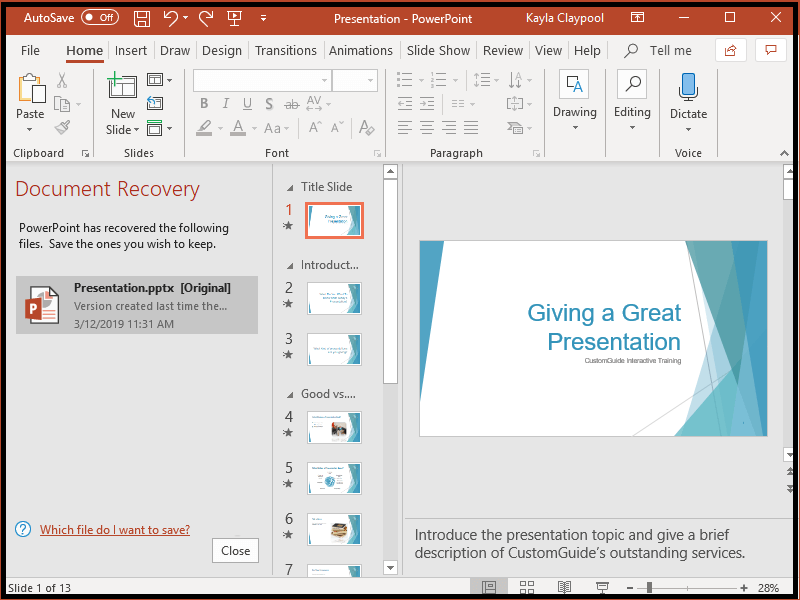The height and width of the screenshot is (600, 800).
Task: Toggle bold formatting
Action: point(204,103)
